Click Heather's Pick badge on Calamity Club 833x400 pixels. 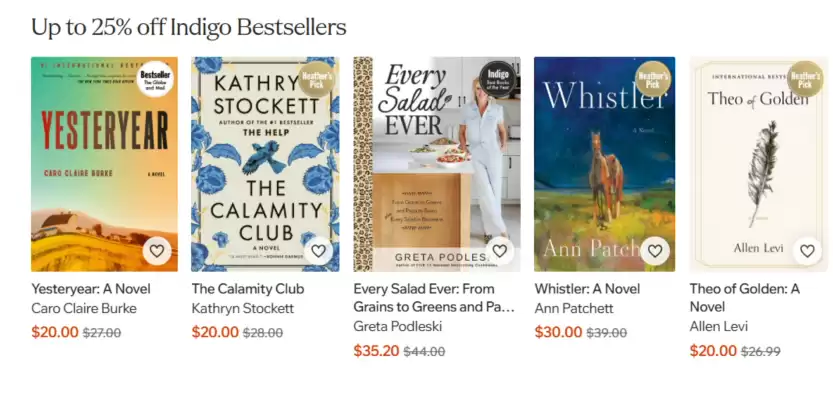(317, 79)
